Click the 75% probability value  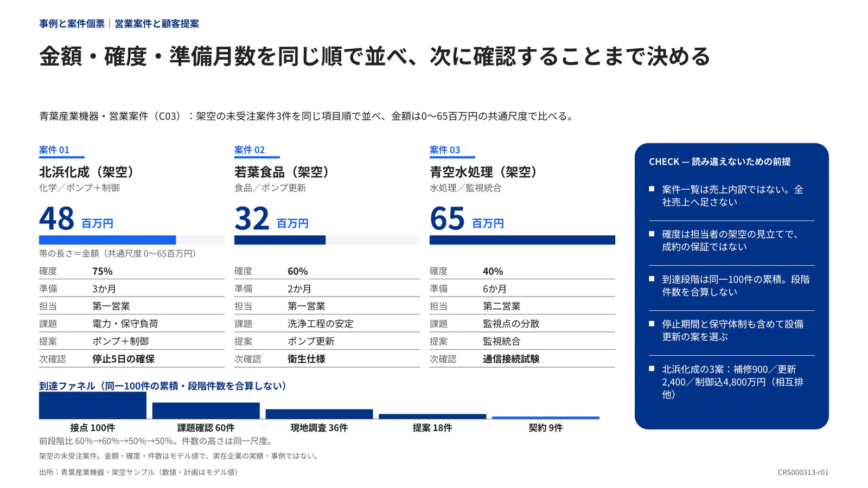[103, 271]
